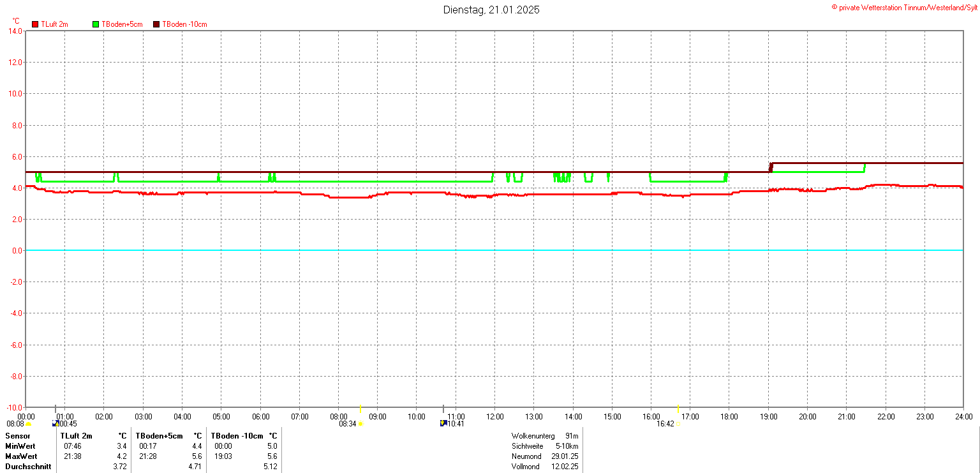The image size is (980, 473).
Task: Click the Dienstag, 21.01.2025 chart title
Action: (491, 10)
